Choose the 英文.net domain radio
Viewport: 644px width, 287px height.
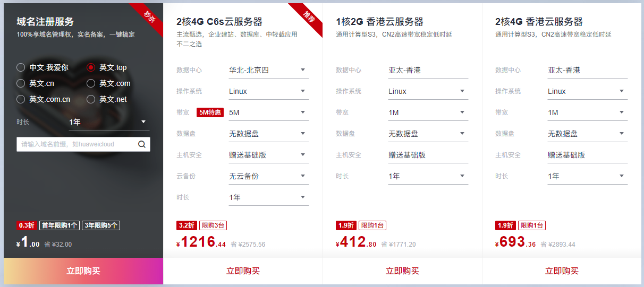coord(91,99)
